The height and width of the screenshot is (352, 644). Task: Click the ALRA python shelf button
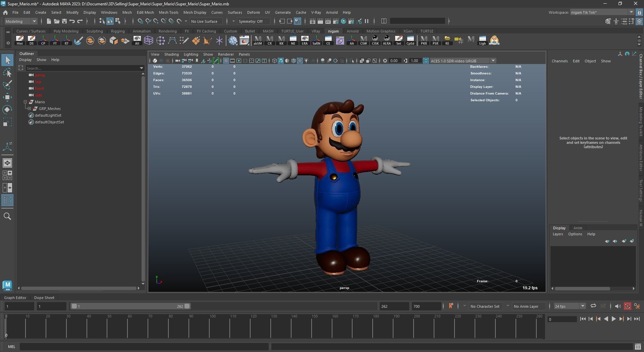click(x=387, y=40)
